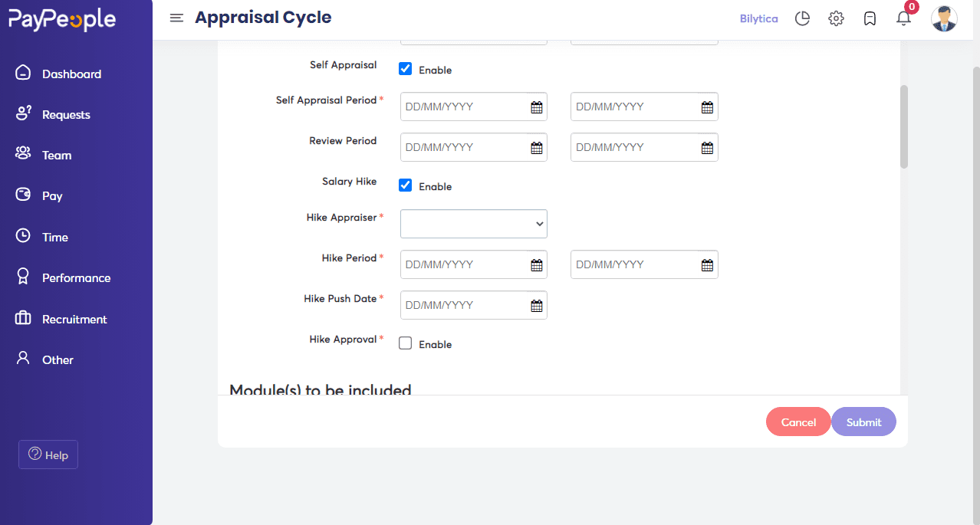Open the Performance menu
The height and width of the screenshot is (525, 980).
pos(76,278)
